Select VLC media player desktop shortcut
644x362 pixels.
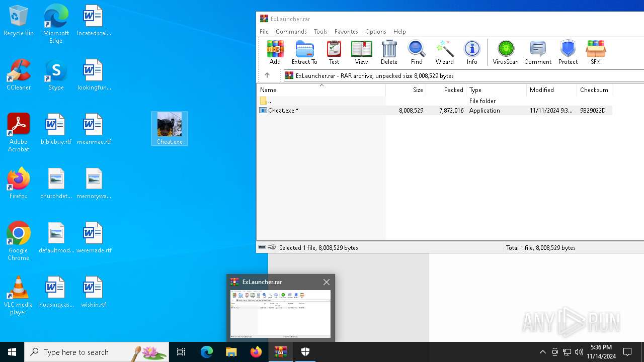tap(19, 296)
